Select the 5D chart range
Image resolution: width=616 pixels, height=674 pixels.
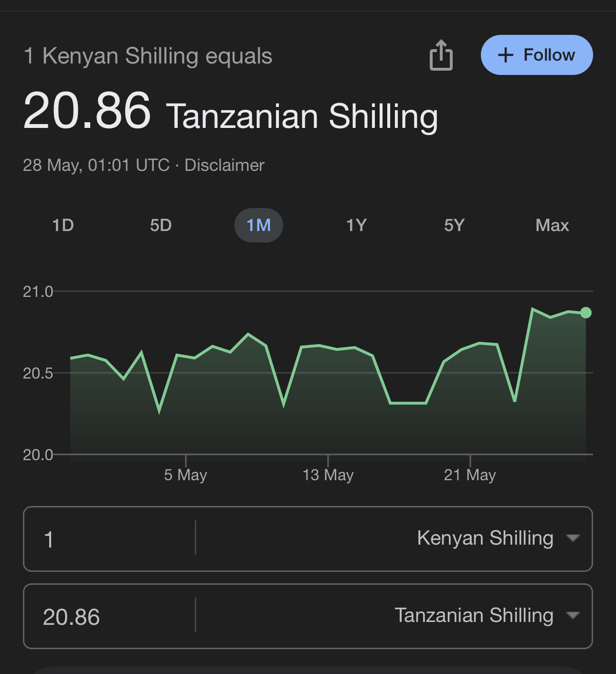[161, 225]
